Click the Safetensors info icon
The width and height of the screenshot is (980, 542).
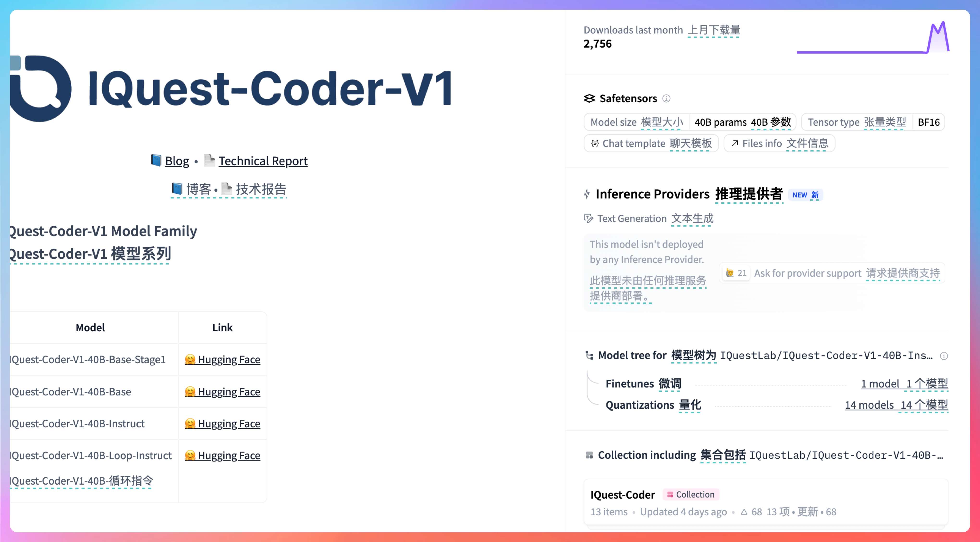pyautogui.click(x=666, y=99)
